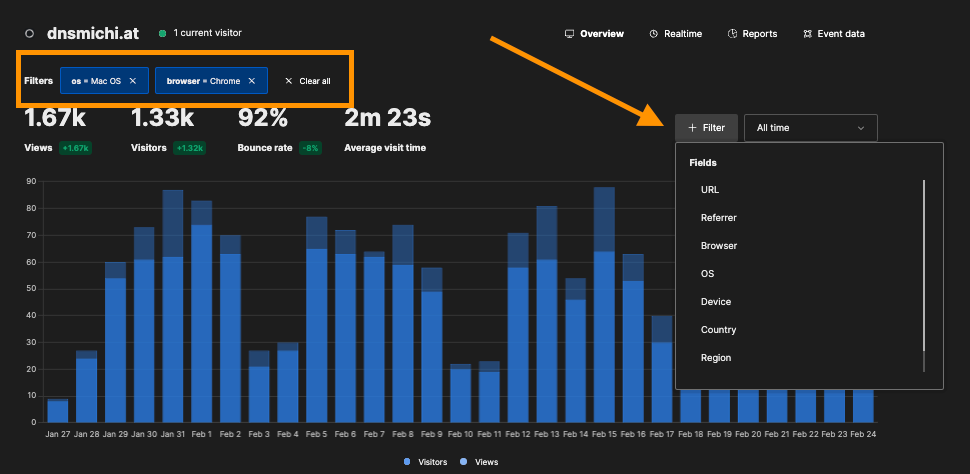The width and height of the screenshot is (970, 474).
Task: Open the Overview tab
Action: point(594,34)
